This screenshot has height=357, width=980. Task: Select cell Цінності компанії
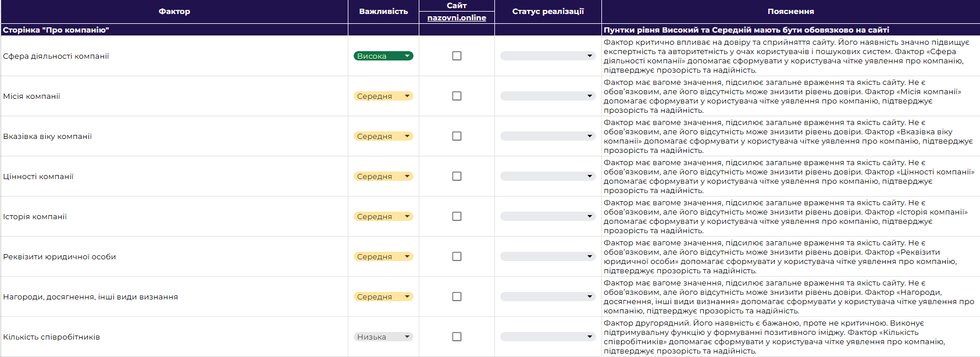[174, 176]
